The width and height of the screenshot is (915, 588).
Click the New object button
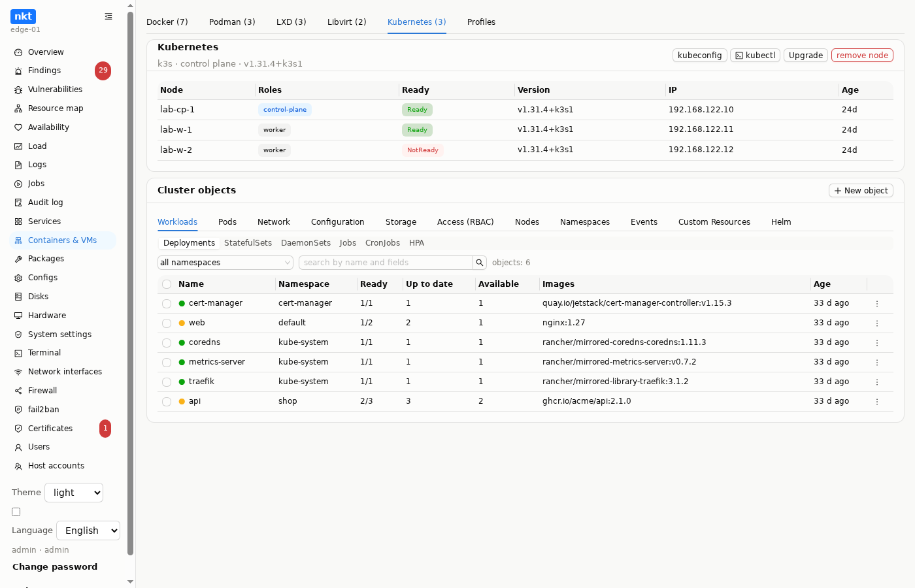tap(861, 191)
